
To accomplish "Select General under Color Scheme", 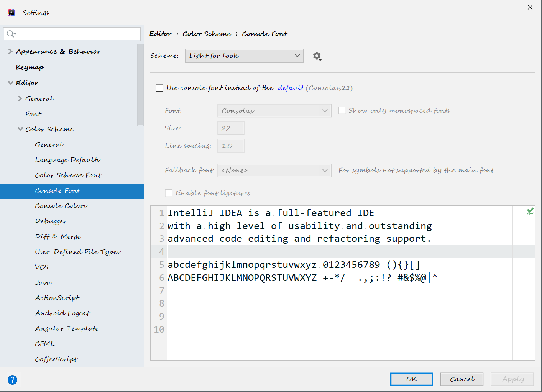I will (x=49, y=144).
